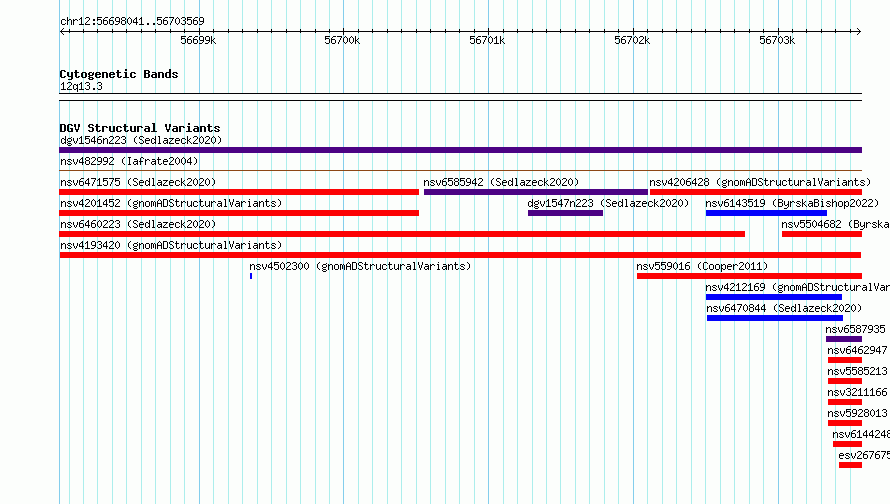Open the nsv5928013 variant label
Screen dimensions: 890x504
857,413
